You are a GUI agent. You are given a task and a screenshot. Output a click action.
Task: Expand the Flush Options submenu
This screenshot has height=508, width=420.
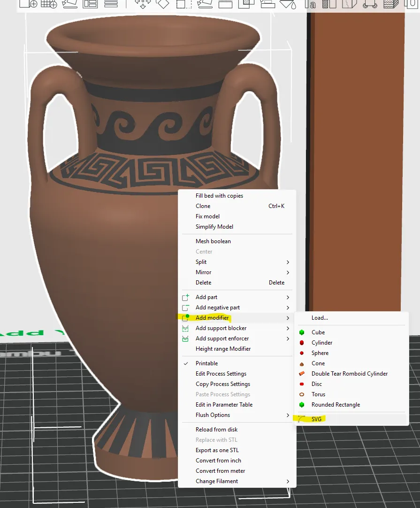(237, 415)
